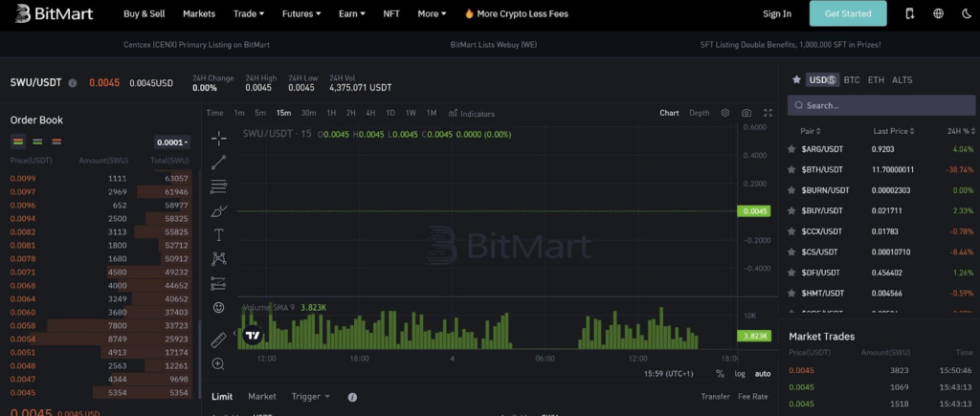Favorite the $BURN/USDT pair star

coord(791,190)
